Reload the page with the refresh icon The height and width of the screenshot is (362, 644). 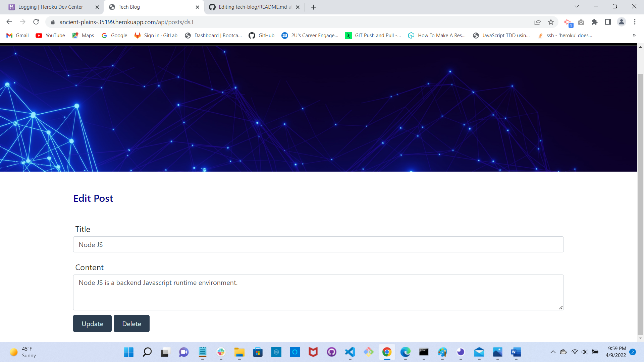coord(36,22)
